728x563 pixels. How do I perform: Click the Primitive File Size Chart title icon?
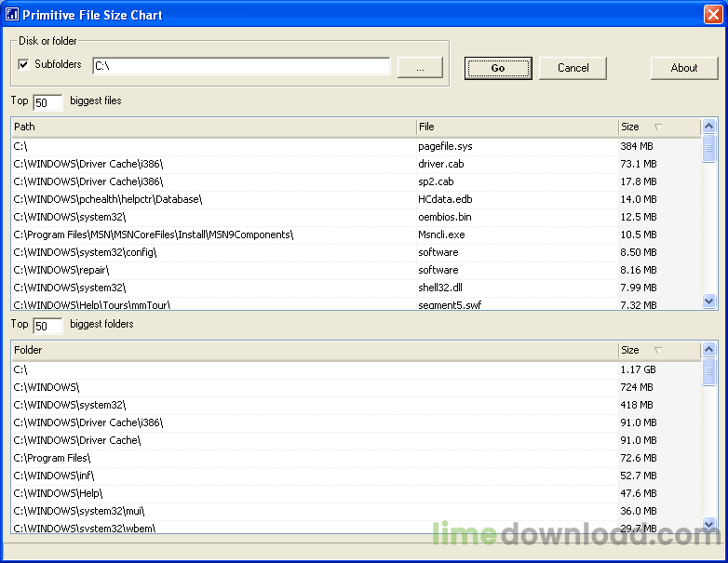coord(11,15)
